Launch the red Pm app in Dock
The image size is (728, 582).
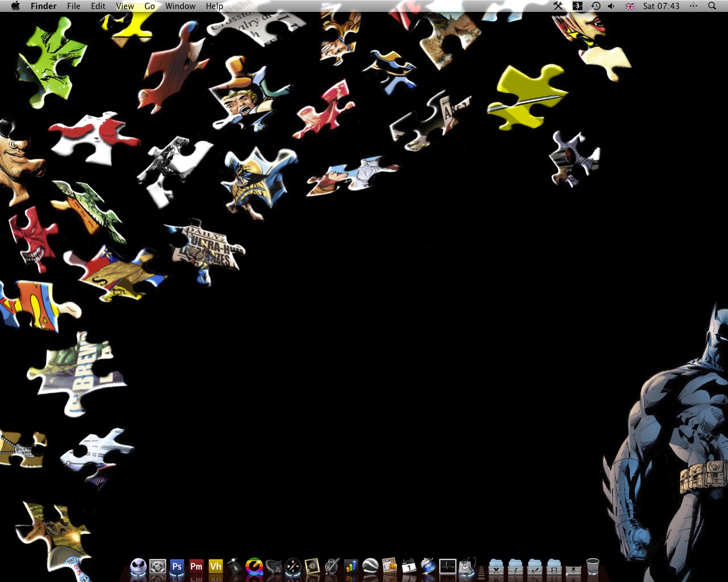click(196, 566)
